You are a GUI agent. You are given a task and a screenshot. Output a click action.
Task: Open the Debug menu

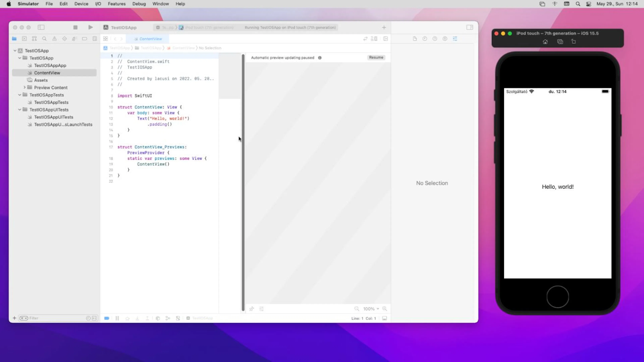click(x=139, y=4)
